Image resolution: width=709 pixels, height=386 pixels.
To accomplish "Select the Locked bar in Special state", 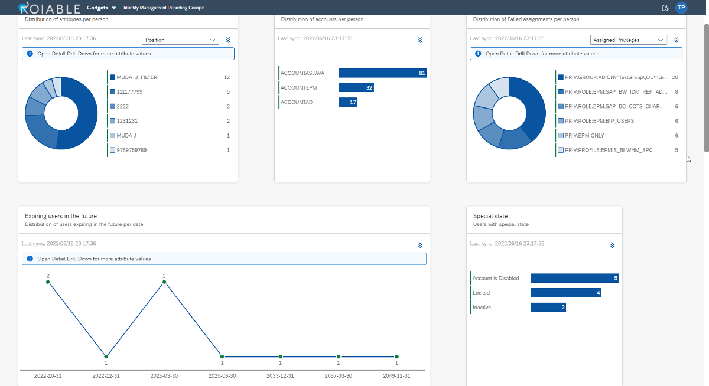I will point(566,293).
